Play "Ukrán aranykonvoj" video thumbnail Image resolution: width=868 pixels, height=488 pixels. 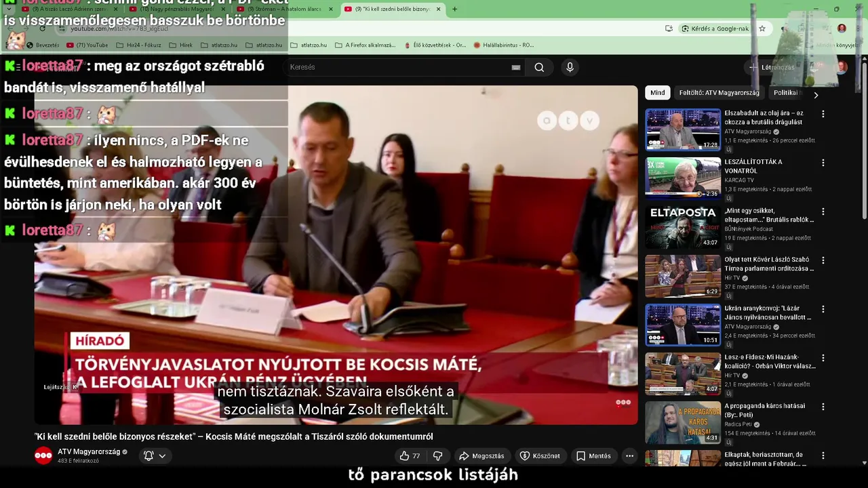pos(683,325)
